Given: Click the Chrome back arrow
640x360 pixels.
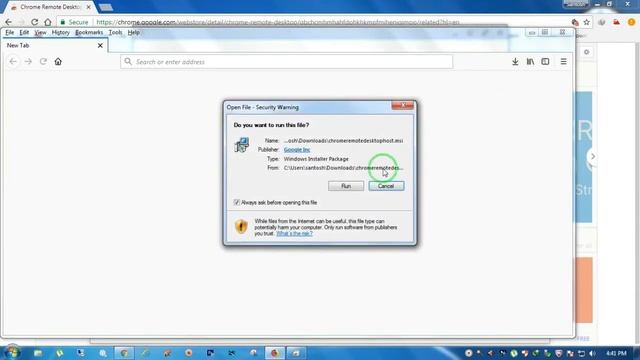Looking at the screenshot, I should (x=9, y=22).
